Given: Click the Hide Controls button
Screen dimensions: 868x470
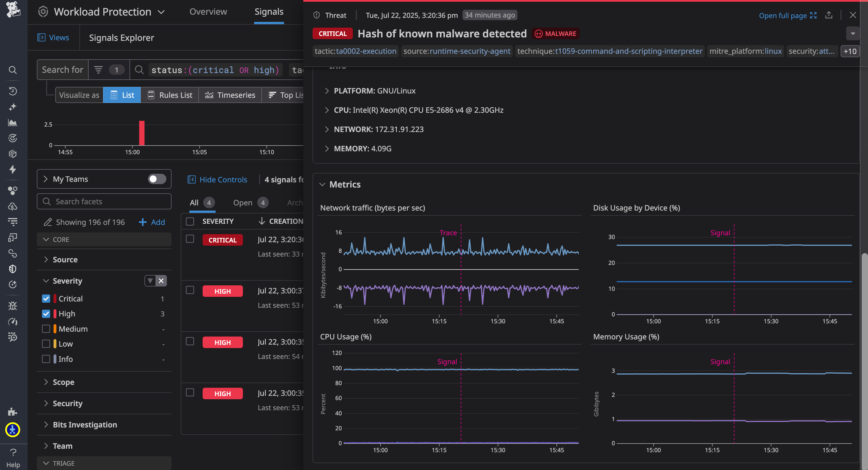Looking at the screenshot, I should point(217,179).
